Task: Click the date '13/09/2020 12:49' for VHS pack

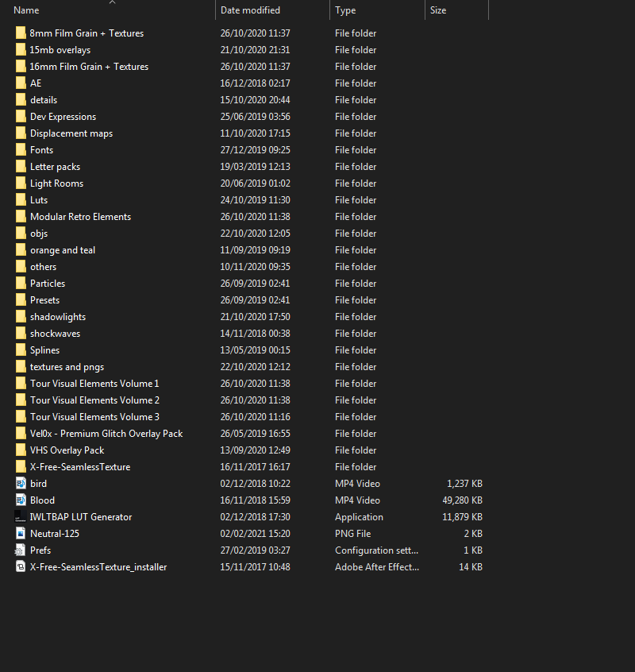Action: coord(256,450)
